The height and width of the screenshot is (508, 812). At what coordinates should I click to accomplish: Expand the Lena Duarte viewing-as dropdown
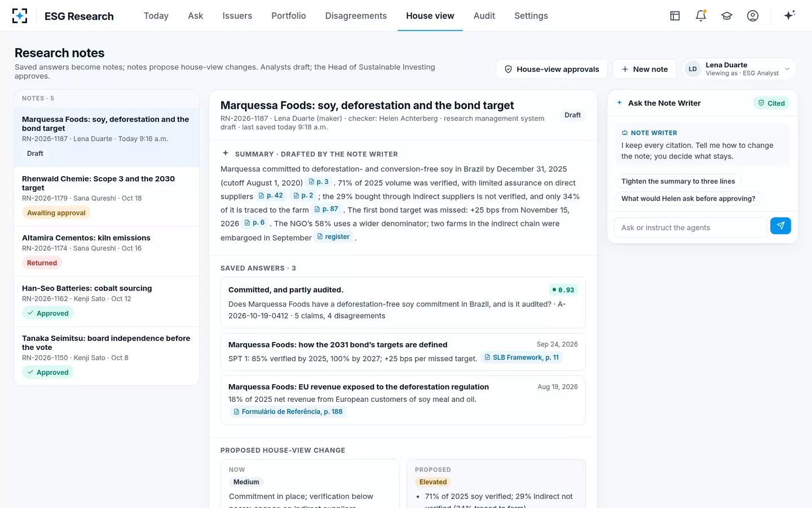[x=739, y=69]
